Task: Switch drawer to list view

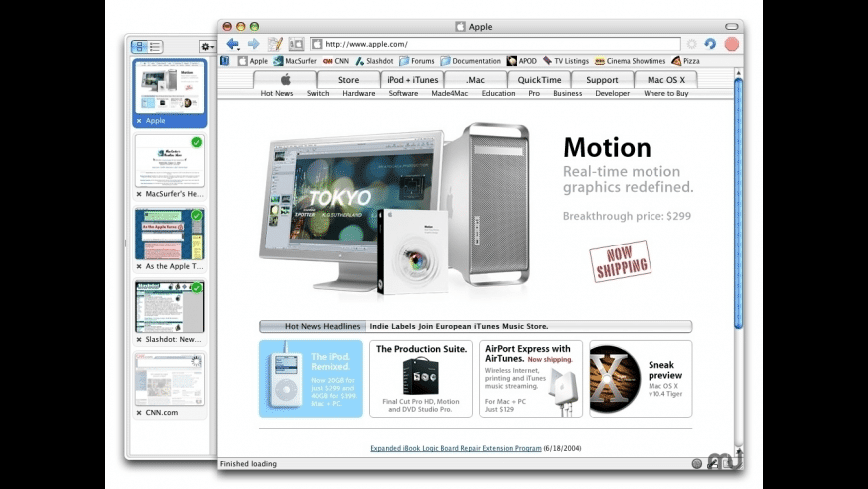Action: click(x=155, y=47)
